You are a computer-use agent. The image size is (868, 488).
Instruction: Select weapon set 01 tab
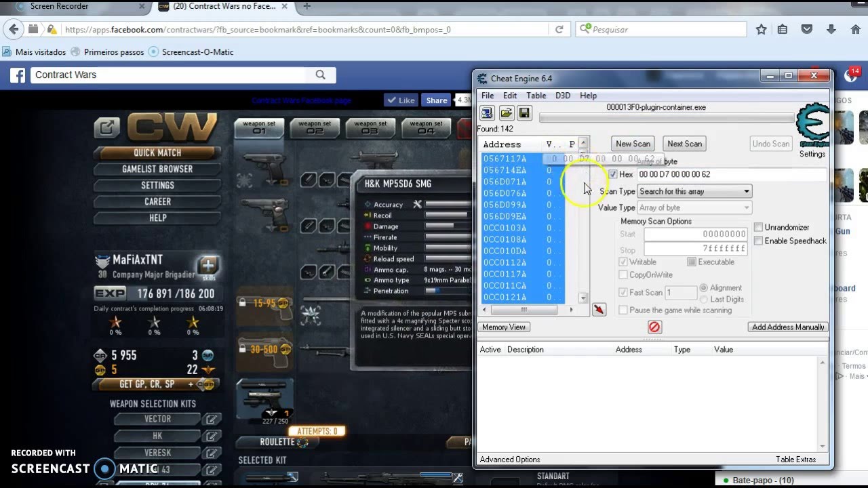(x=259, y=127)
